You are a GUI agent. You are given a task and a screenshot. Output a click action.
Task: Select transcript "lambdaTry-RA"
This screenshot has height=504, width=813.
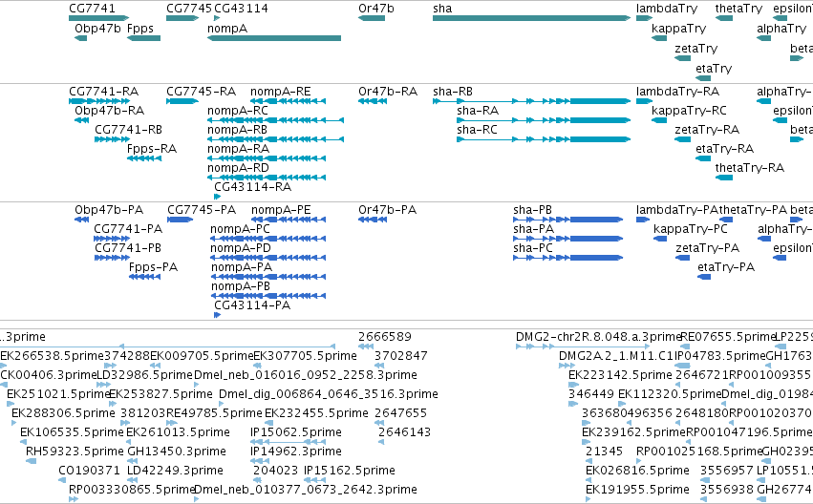click(x=677, y=92)
